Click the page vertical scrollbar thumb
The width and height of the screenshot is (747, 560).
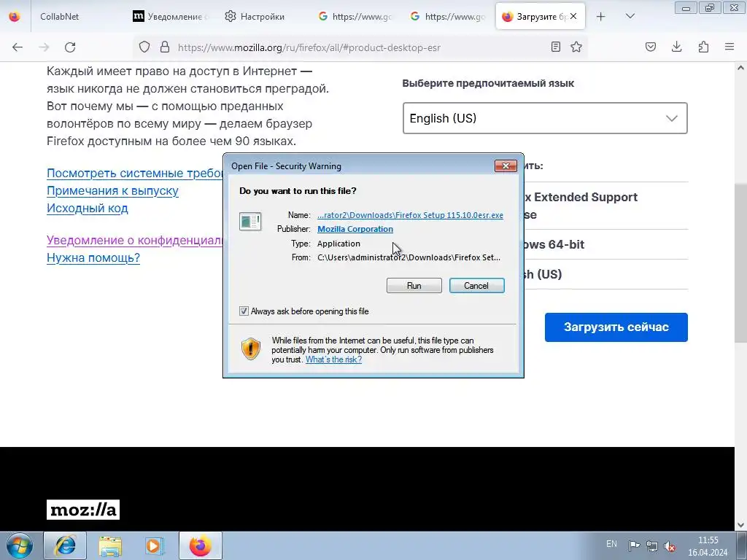(740, 262)
